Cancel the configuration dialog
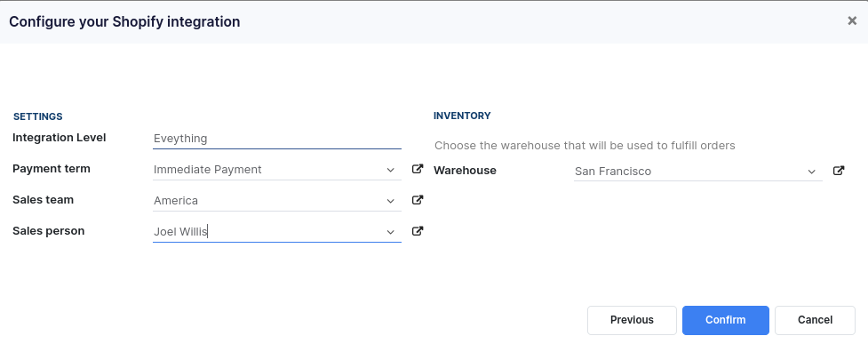This screenshot has width=868, height=352. pos(815,320)
